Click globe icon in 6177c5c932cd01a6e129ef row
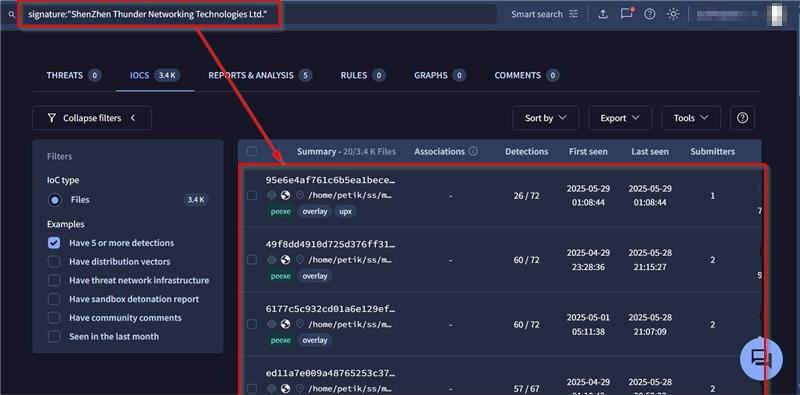800x395 pixels. (x=286, y=324)
